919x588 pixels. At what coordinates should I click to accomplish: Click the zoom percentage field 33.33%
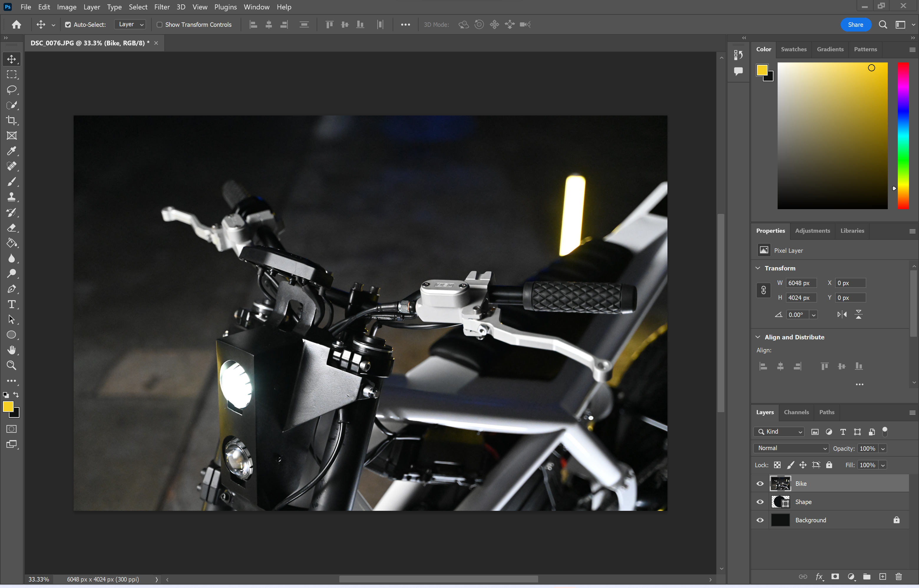tap(39, 579)
